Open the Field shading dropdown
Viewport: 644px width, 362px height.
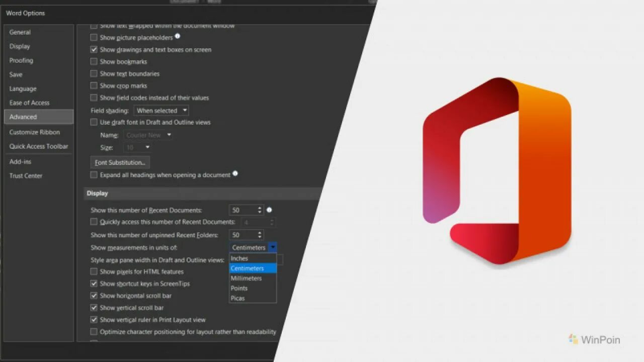(x=161, y=111)
